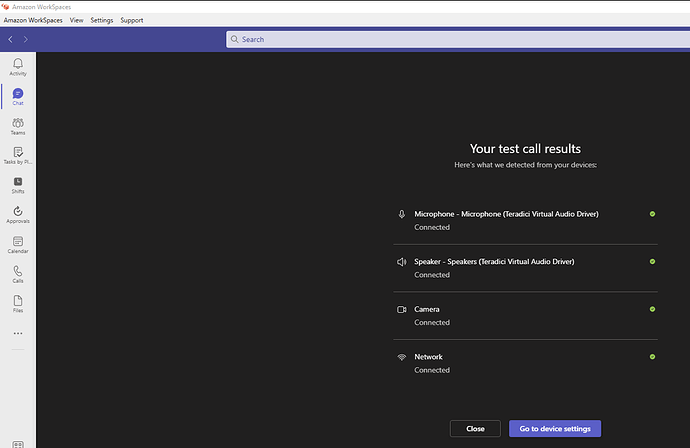Open Teams from the left rail
Viewport: 690px width, 448px height.
coord(18,126)
